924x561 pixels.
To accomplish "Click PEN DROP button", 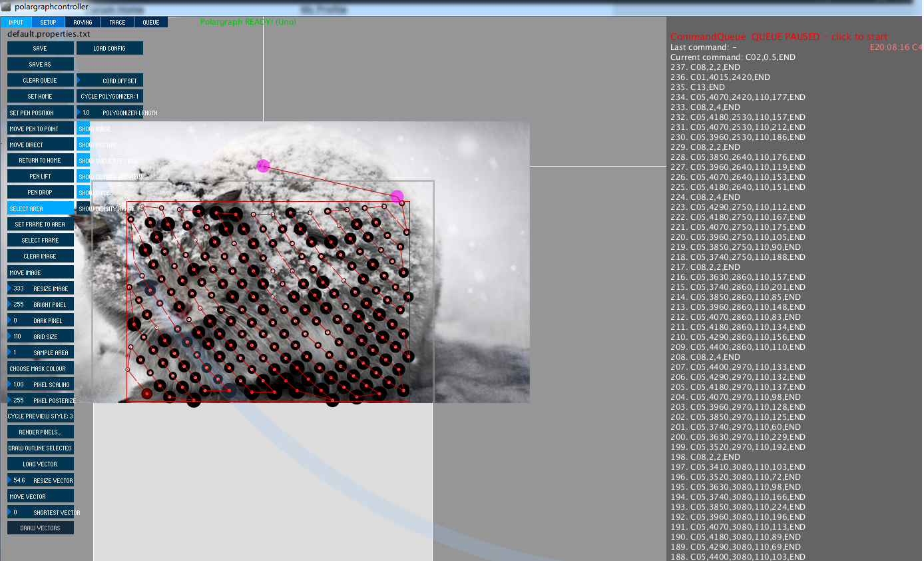I will pyautogui.click(x=41, y=192).
